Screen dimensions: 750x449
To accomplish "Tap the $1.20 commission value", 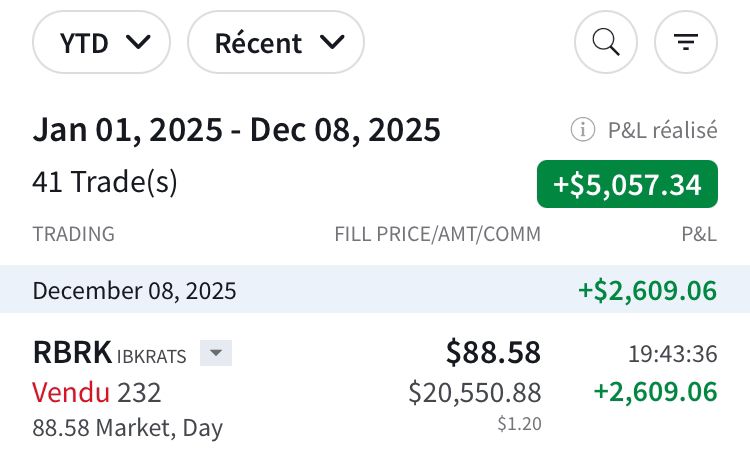I will [x=519, y=424].
